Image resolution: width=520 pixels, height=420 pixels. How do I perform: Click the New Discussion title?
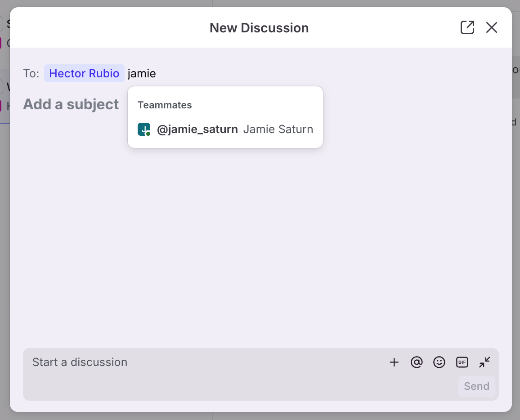point(259,28)
